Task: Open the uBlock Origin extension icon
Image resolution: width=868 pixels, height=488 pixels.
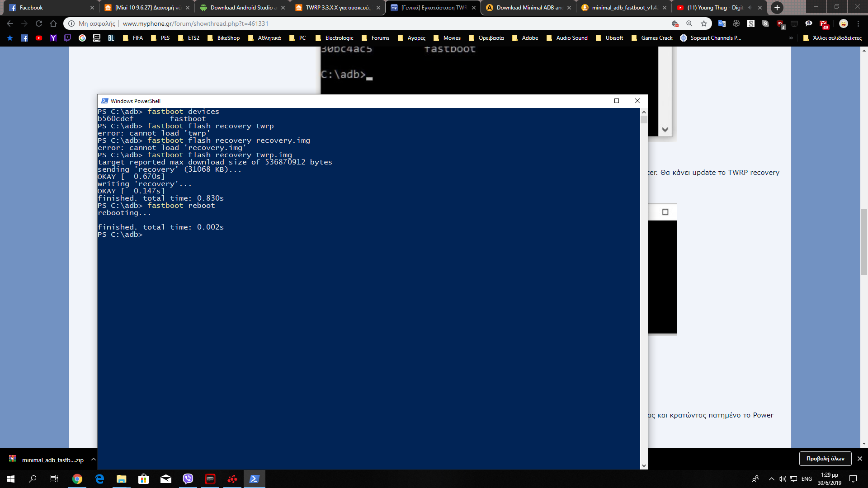Action: coord(780,23)
